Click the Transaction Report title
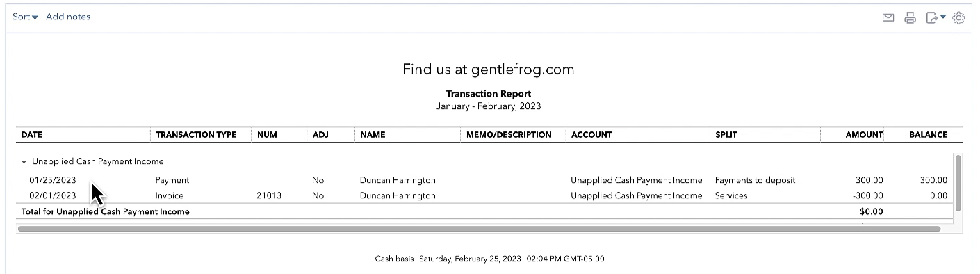 point(488,94)
